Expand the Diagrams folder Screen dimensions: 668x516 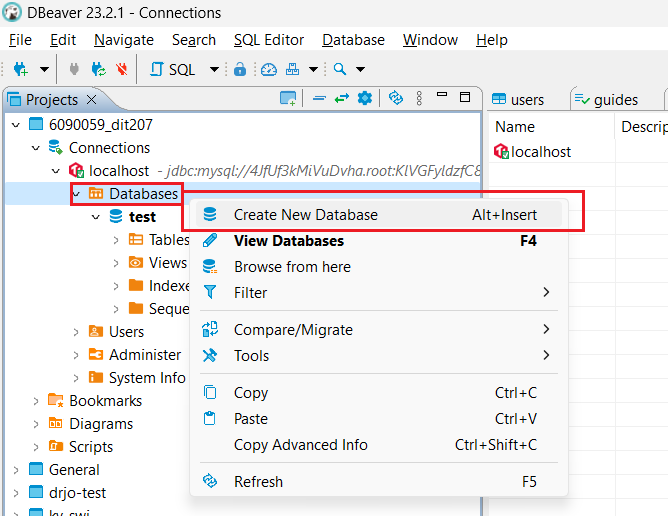tap(36, 424)
